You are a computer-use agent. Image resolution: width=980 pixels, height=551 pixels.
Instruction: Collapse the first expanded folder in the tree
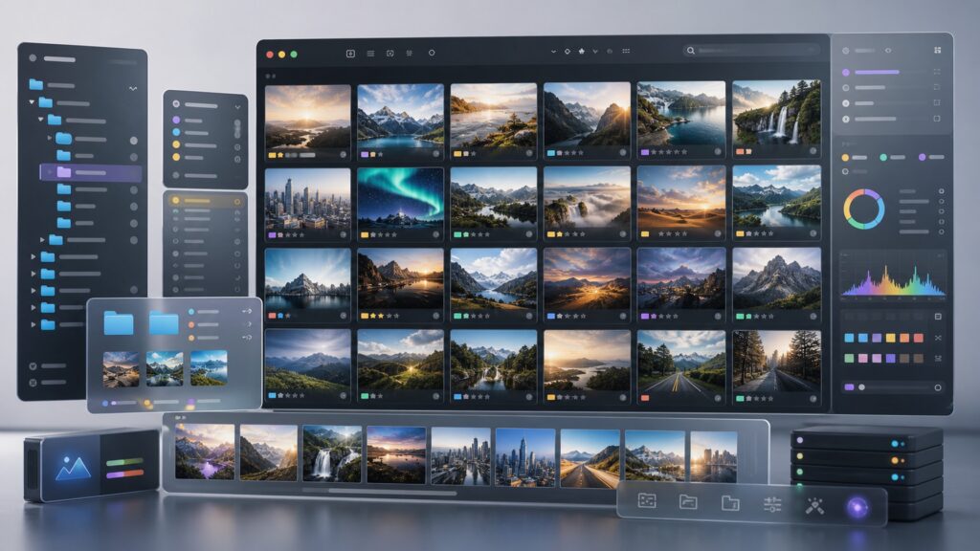coord(32,101)
